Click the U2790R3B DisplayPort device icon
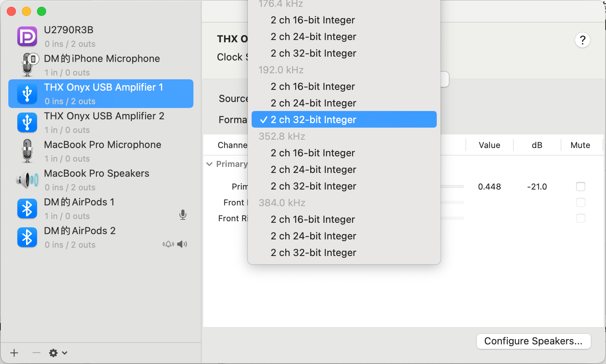The height and width of the screenshot is (364, 606). [x=27, y=37]
